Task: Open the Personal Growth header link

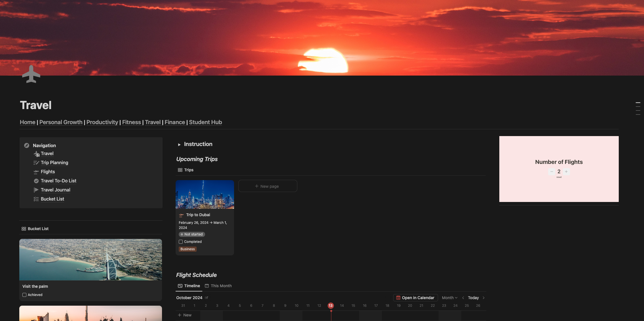Action: [61, 122]
